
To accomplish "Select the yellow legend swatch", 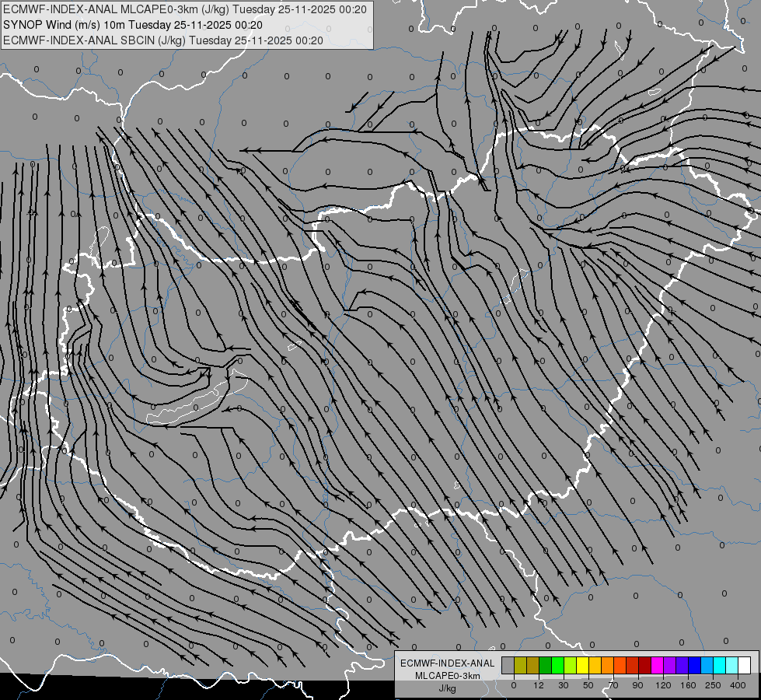I will [x=583, y=665].
